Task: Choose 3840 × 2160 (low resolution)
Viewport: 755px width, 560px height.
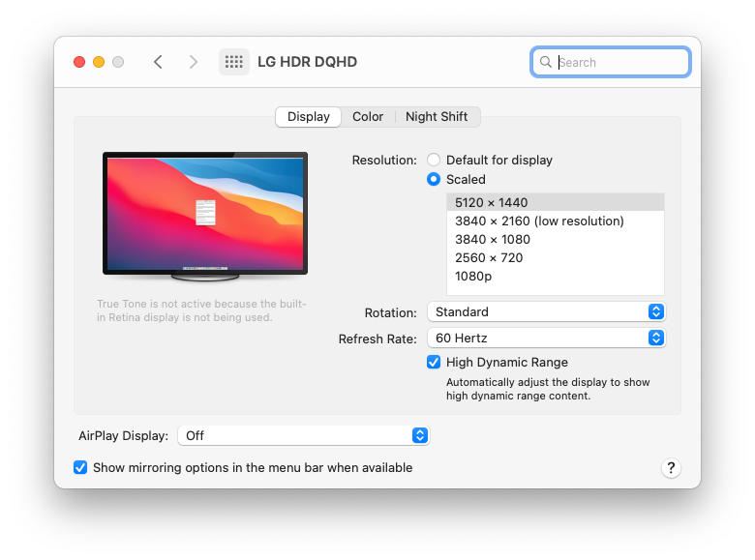Action: [x=556, y=221]
